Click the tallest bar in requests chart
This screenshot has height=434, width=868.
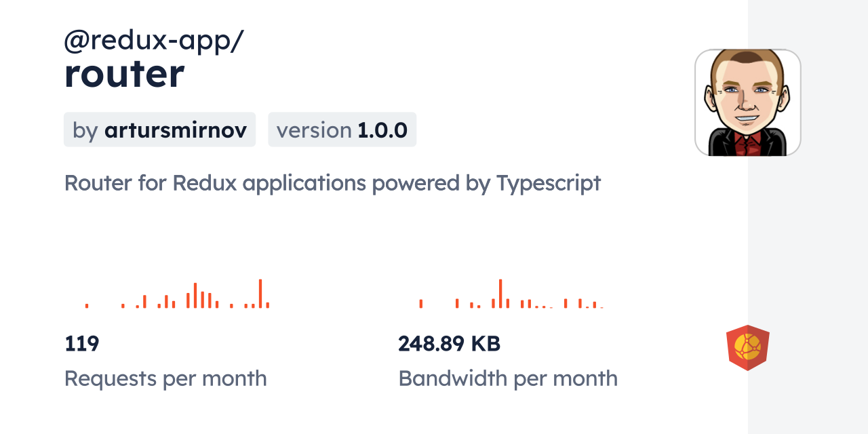point(260,294)
